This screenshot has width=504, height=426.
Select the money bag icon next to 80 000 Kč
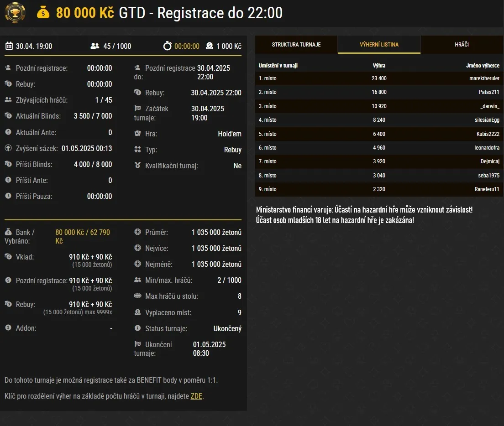coord(43,13)
